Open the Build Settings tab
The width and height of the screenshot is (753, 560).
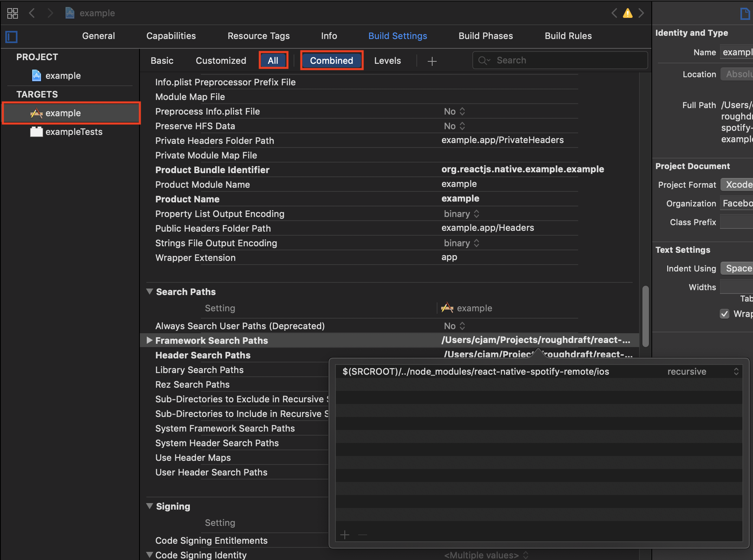click(x=398, y=36)
